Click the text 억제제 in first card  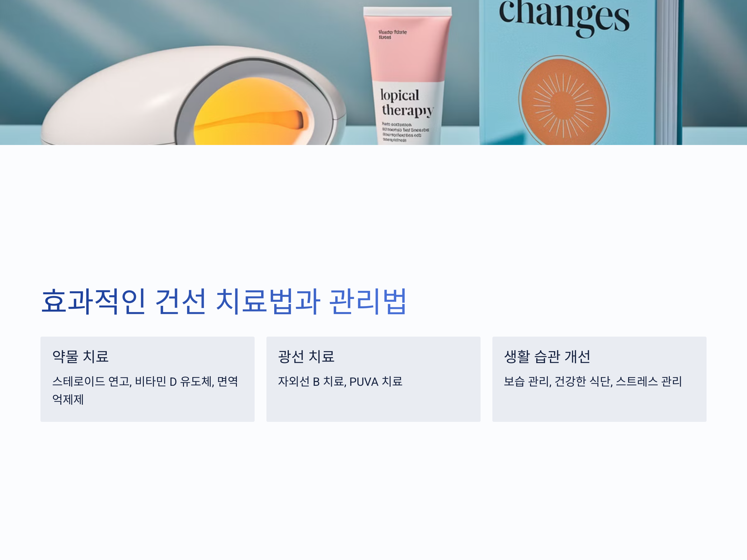[x=68, y=400]
